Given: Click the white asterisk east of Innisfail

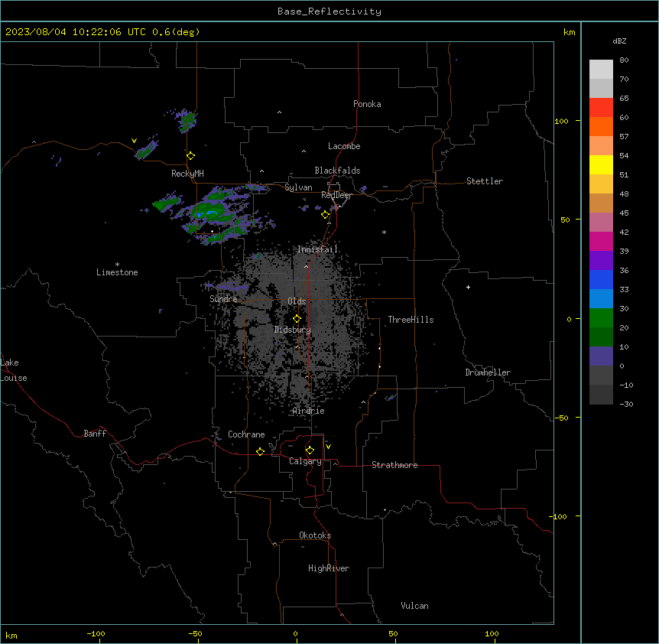Looking at the screenshot, I should [x=384, y=232].
